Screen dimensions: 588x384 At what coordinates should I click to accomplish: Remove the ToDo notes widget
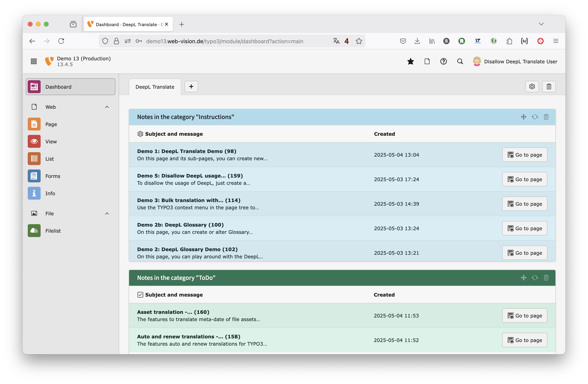tap(546, 278)
